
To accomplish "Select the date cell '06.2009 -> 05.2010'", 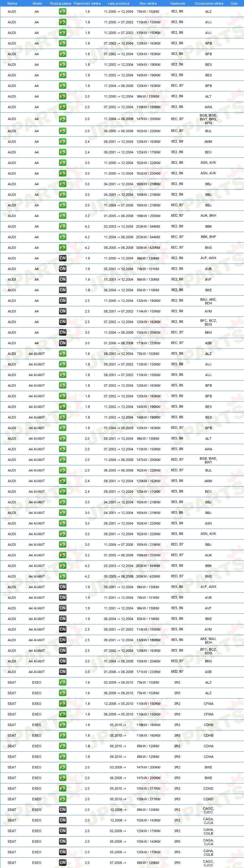I will click(119, 714).
